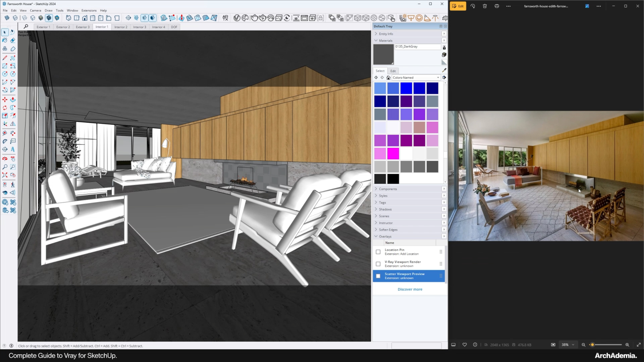Toggle V-Ray Viewport Render overlay checkbox
This screenshot has width=644, height=362.
[378, 264]
